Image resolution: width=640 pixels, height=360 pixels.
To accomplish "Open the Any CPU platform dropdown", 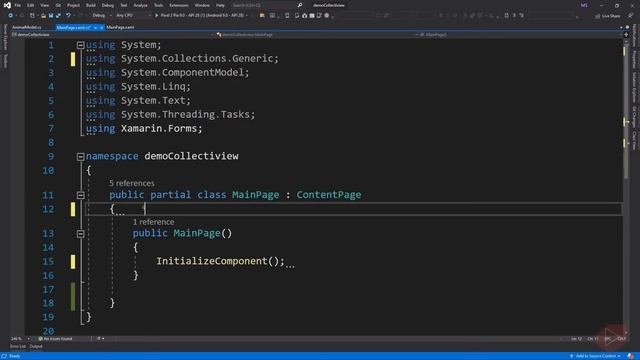I will click(x=133, y=16).
